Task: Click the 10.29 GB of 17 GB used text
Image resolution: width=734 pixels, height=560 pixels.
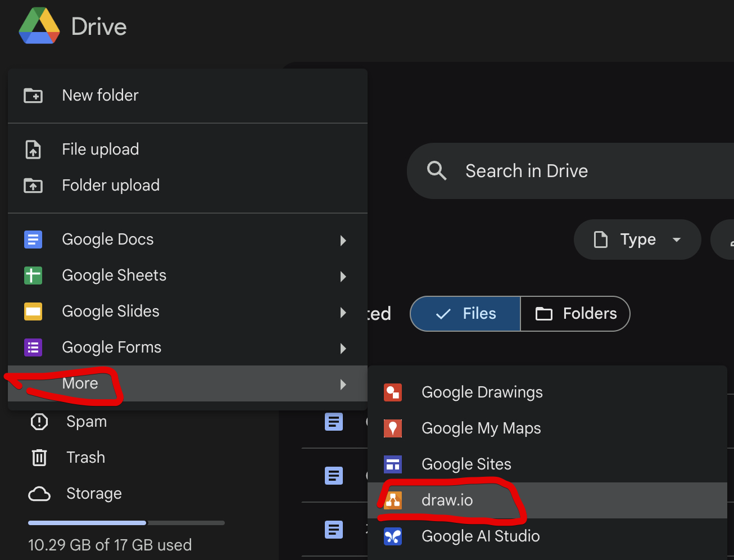Action: 110,545
